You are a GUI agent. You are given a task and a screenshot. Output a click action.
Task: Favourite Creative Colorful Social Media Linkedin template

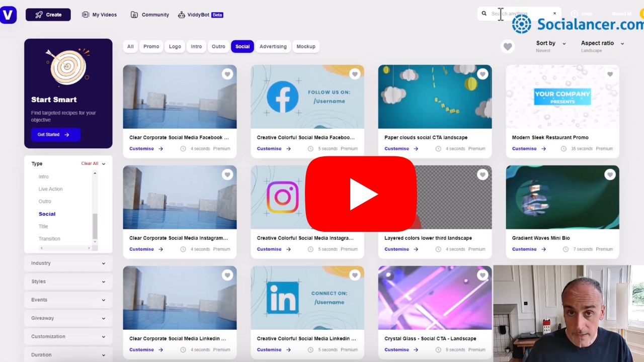(x=355, y=275)
